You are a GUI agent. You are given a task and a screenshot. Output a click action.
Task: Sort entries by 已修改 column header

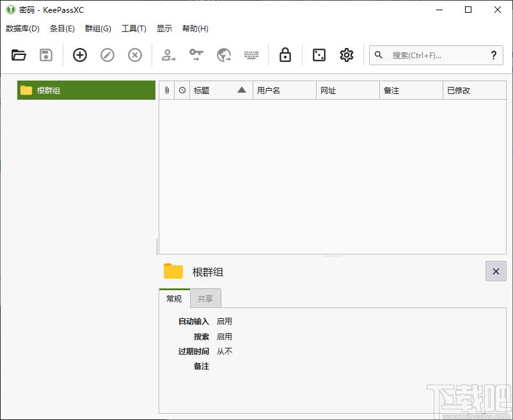pyautogui.click(x=475, y=90)
